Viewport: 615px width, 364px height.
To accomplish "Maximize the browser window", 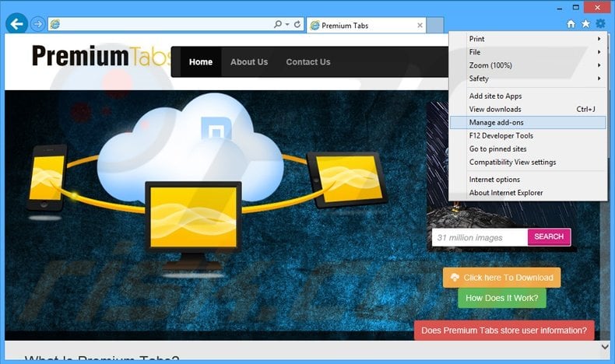I will click(x=576, y=8).
